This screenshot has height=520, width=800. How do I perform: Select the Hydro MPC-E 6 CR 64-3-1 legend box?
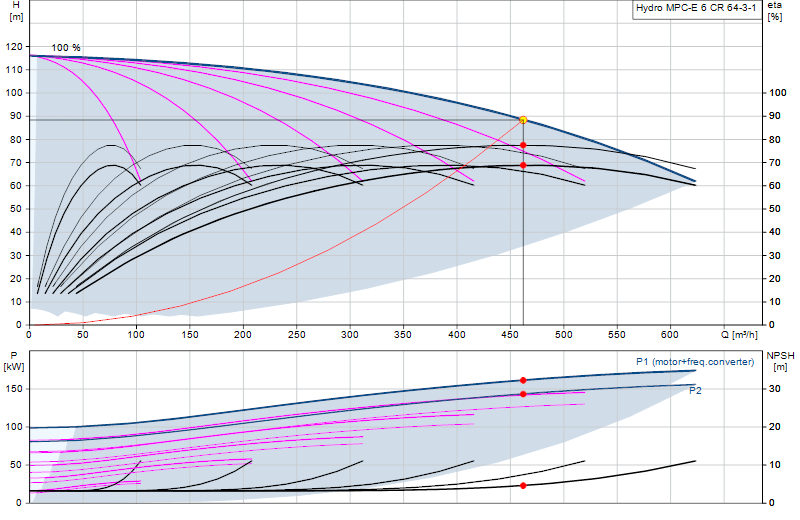tap(697, 9)
